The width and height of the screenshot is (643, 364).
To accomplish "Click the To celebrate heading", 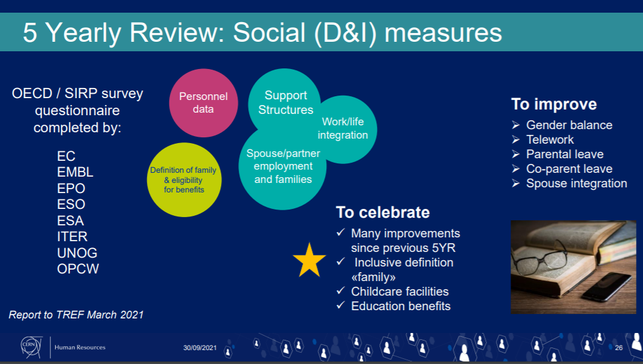I will (383, 212).
